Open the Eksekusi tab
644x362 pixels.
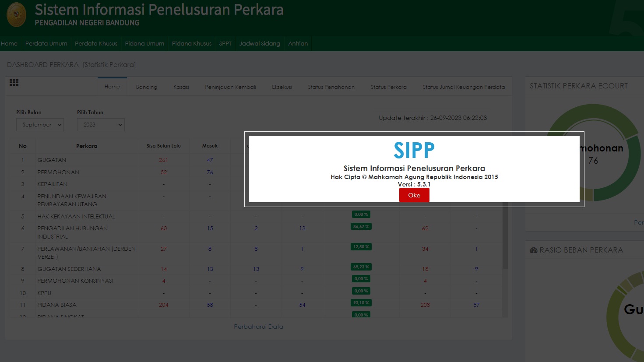pos(282,87)
